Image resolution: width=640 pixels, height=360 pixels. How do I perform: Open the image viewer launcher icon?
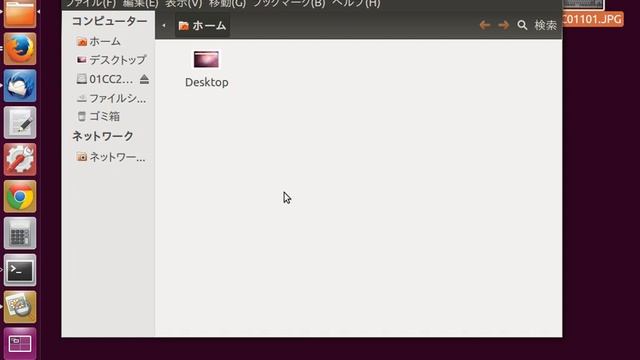click(20, 307)
